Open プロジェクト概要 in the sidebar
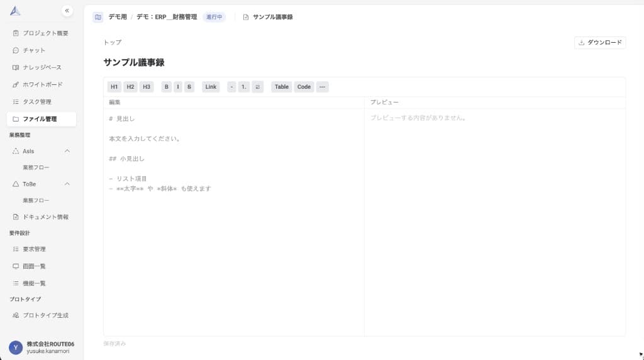Image resolution: width=644 pixels, height=360 pixels. pyautogui.click(x=42, y=33)
